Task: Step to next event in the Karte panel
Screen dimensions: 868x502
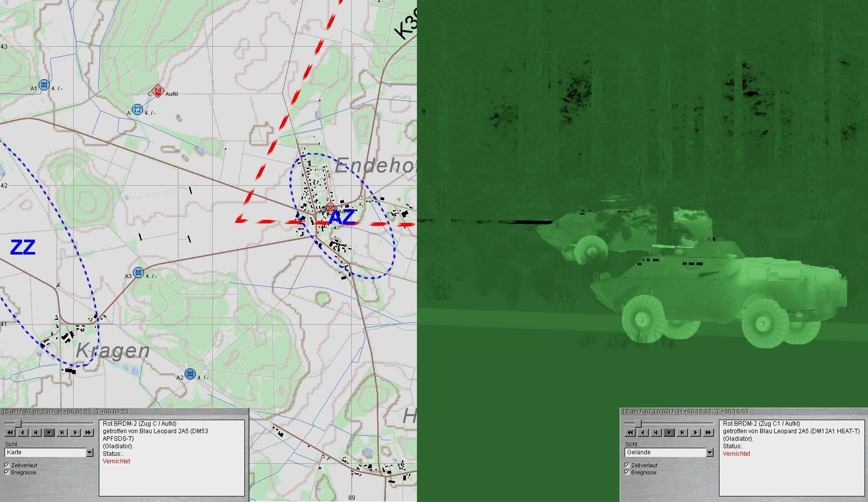Action: [62, 432]
